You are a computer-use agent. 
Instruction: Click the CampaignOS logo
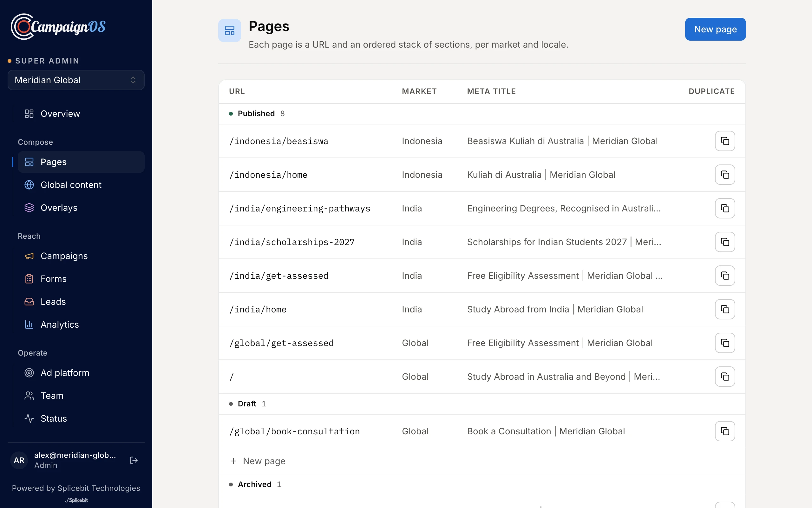point(58,27)
